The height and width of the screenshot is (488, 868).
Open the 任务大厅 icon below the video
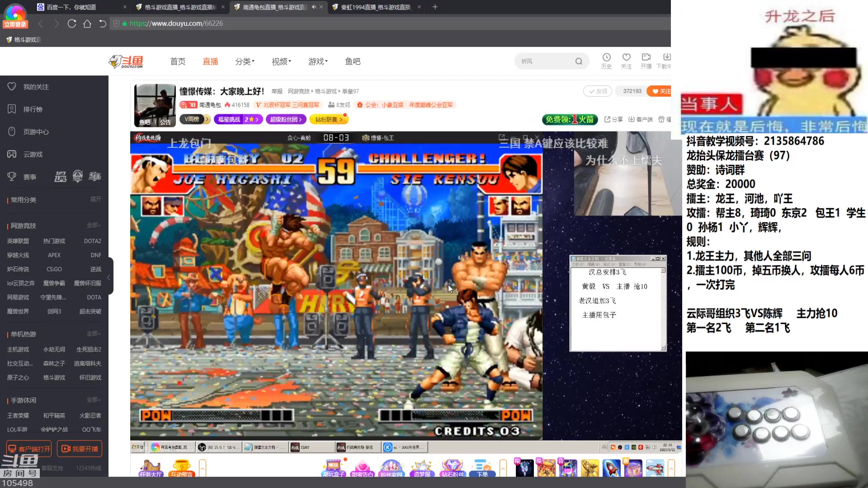pyautogui.click(x=151, y=468)
